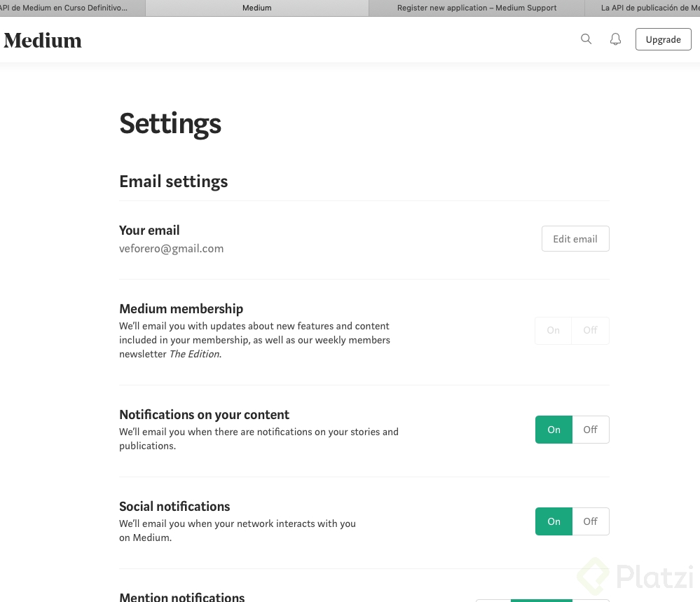Set Notifications on your content to Off
700x602 pixels.
click(x=591, y=430)
